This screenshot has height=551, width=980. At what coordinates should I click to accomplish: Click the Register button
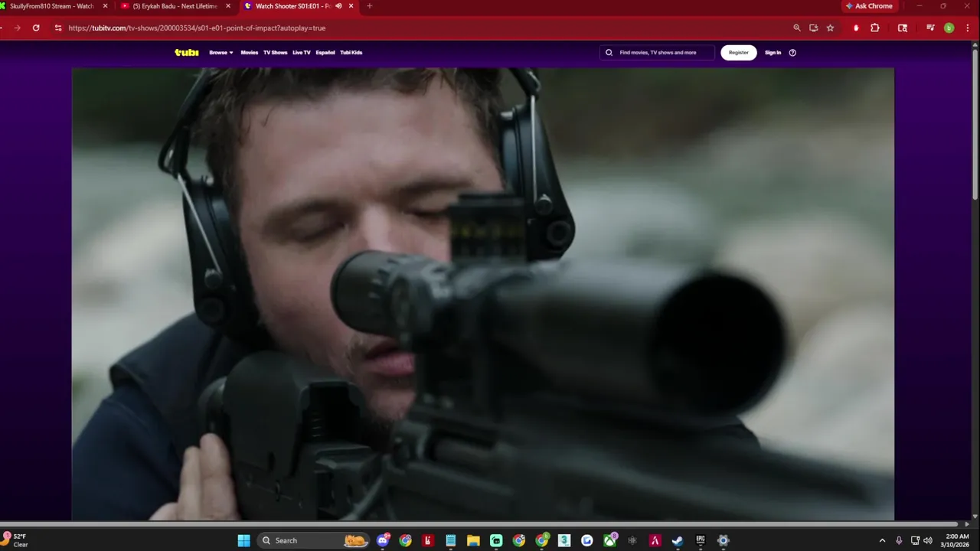(x=739, y=53)
